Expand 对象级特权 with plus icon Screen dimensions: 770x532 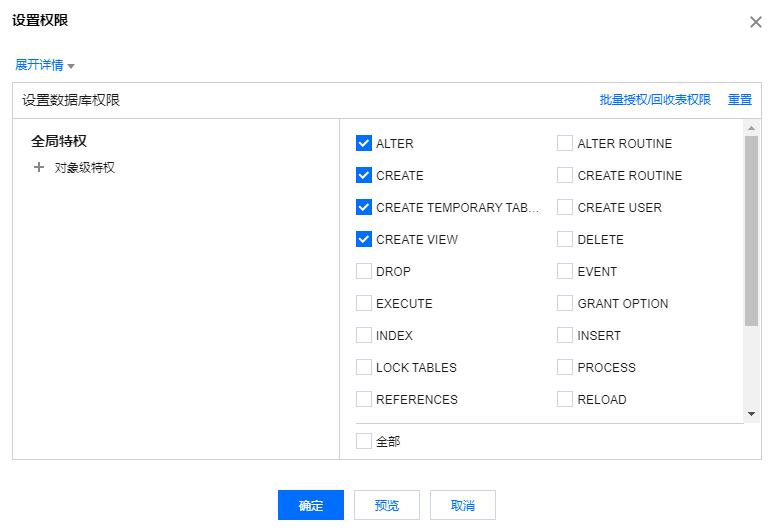pyautogui.click(x=39, y=168)
